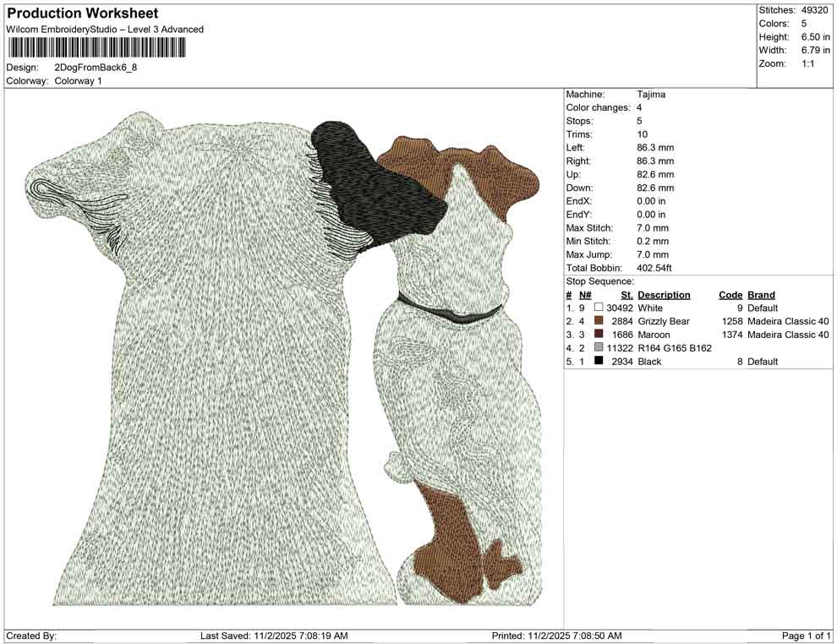
Task: Click the barcode under the worksheet title
Action: click(x=96, y=47)
